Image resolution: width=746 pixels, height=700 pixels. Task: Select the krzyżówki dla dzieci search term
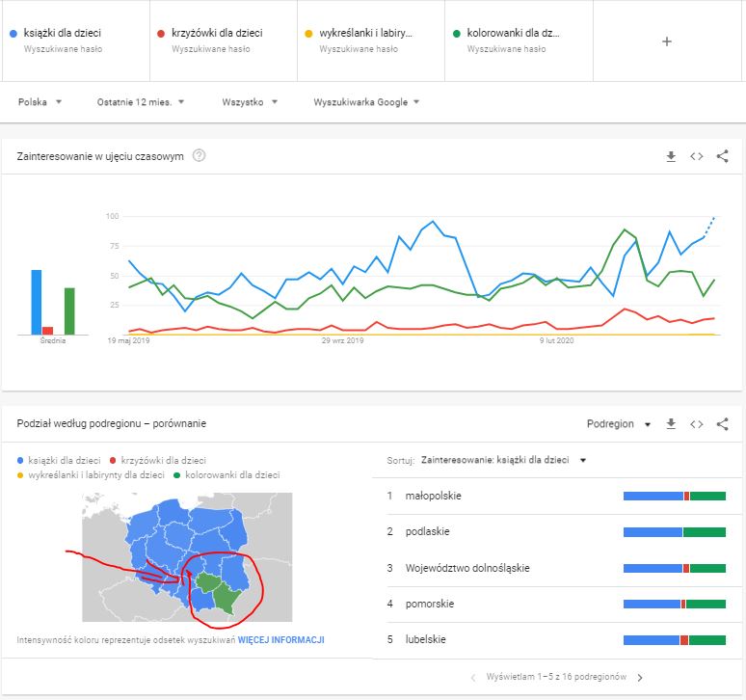click(x=217, y=34)
